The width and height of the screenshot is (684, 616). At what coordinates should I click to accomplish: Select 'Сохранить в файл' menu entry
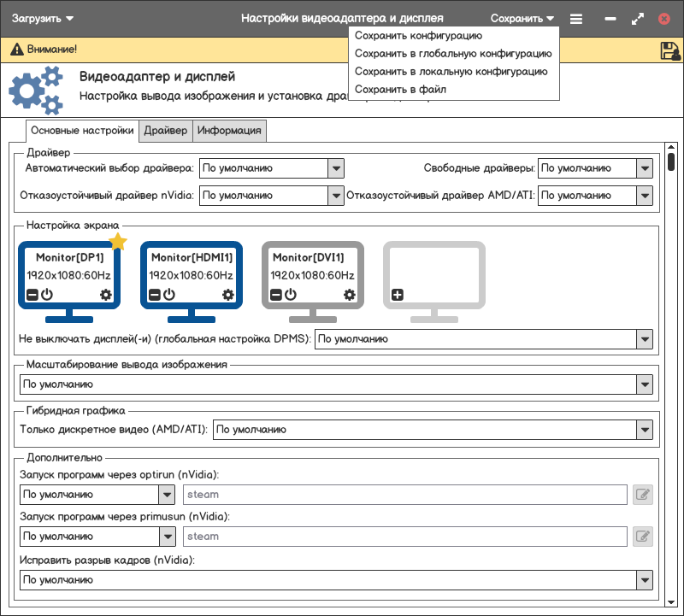click(400, 89)
